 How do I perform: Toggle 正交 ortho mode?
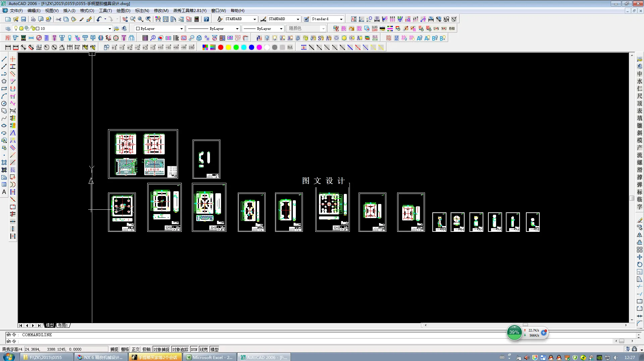(x=136, y=349)
